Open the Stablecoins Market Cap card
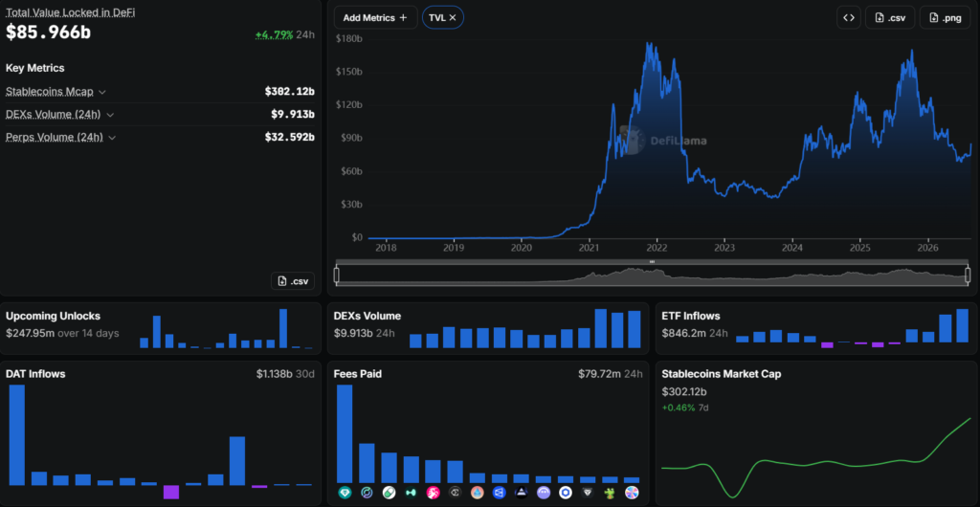 tap(815, 432)
